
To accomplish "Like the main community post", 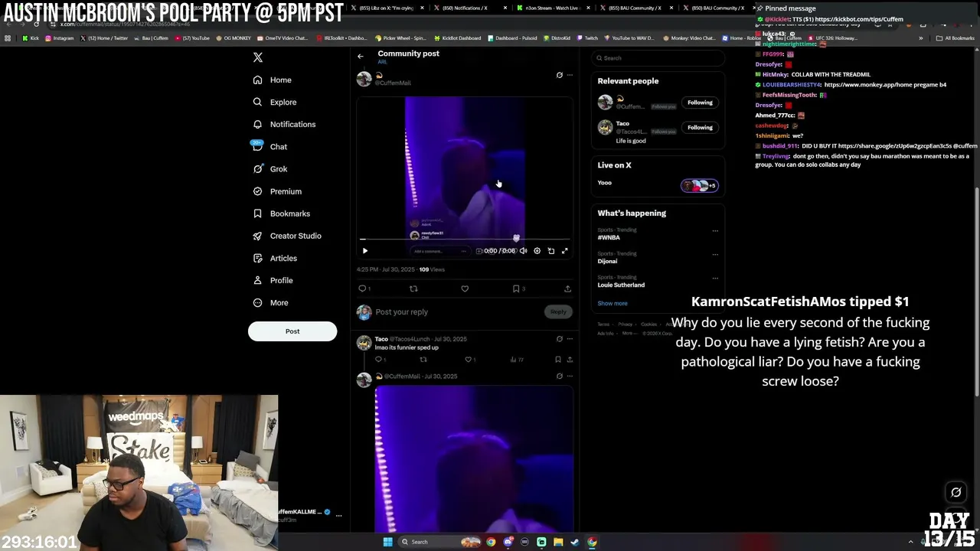I will click(x=465, y=289).
